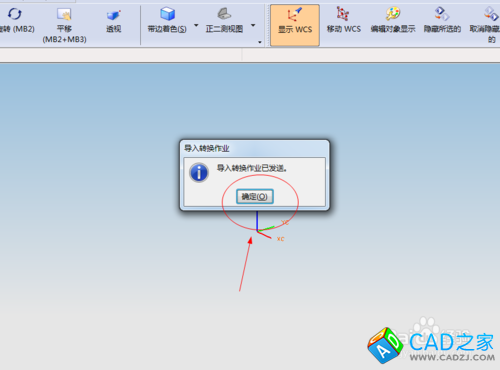Click the CAD之家 cube logo
The image size is (500, 370).
386,345
